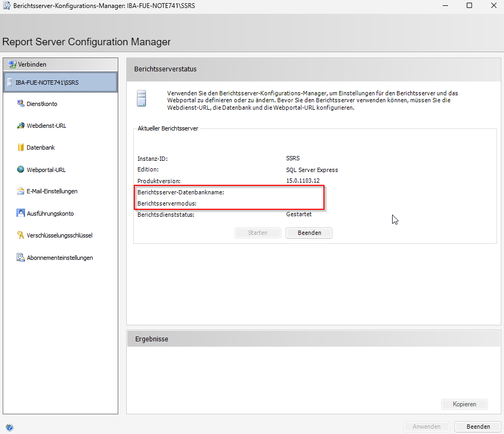
Task: Exit via the bottom-right Beenden button
Action: [x=478, y=427]
